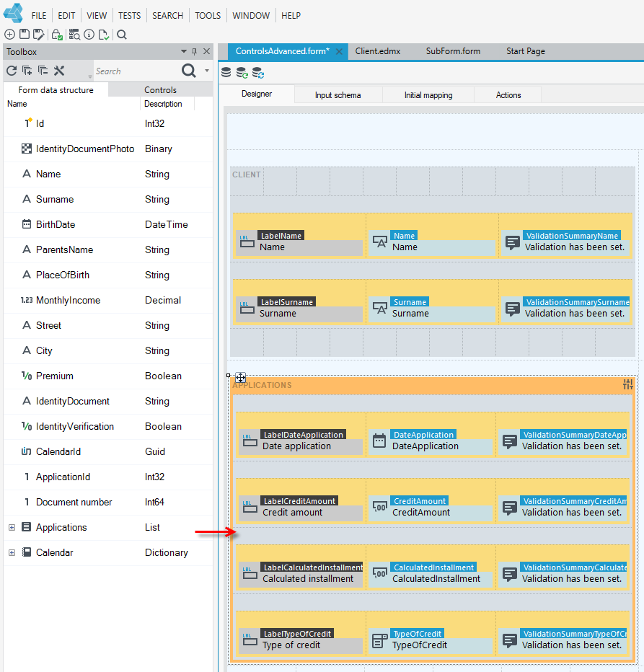
Task: Click the database icon with green refresh
Action: pyautogui.click(x=242, y=73)
